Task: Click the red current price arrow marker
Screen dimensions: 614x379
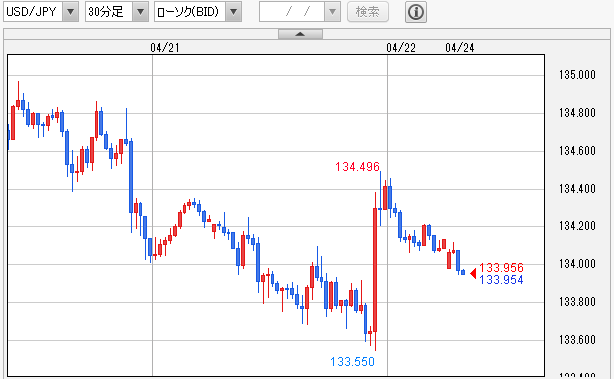Action: point(473,273)
